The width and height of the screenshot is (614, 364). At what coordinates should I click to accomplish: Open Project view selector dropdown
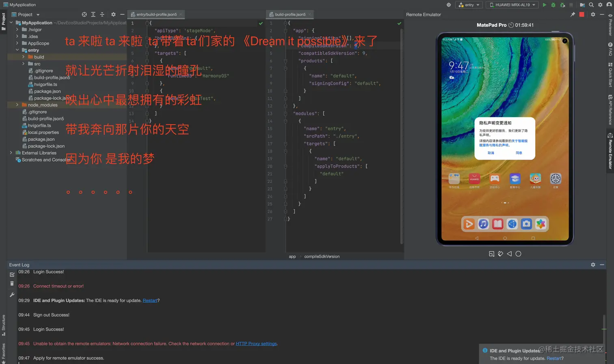[x=26, y=15]
